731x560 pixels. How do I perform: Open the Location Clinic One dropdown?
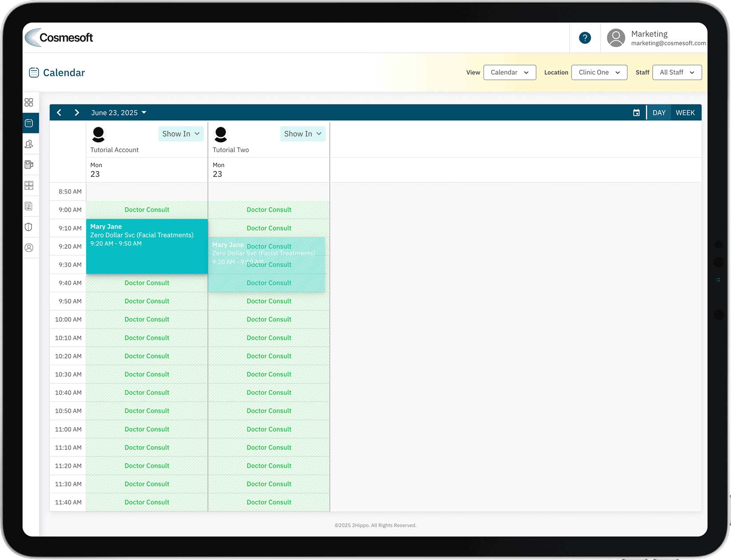(x=599, y=72)
